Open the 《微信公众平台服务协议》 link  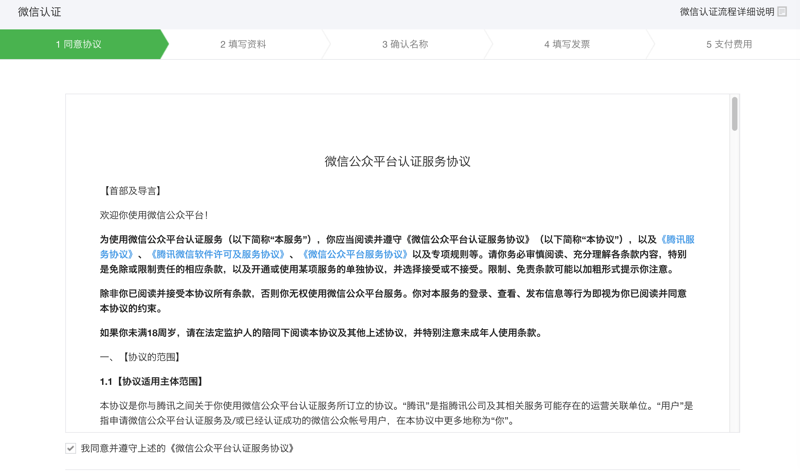coord(355,254)
